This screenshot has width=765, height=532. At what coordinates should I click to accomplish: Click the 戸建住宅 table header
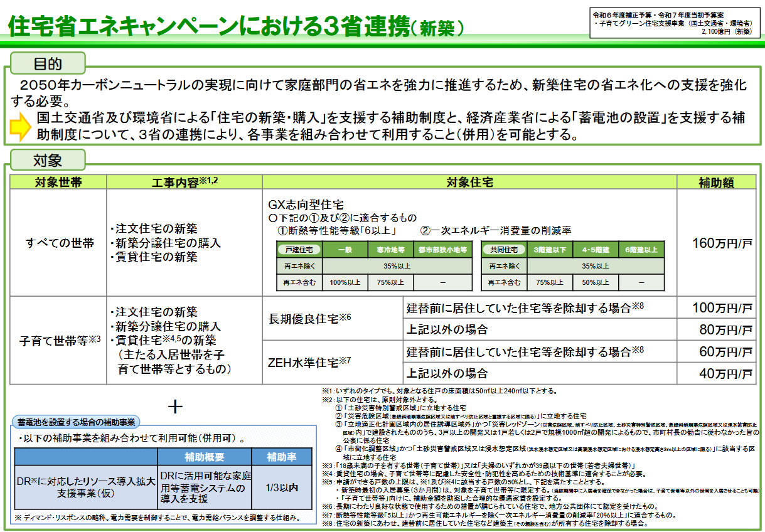point(299,249)
